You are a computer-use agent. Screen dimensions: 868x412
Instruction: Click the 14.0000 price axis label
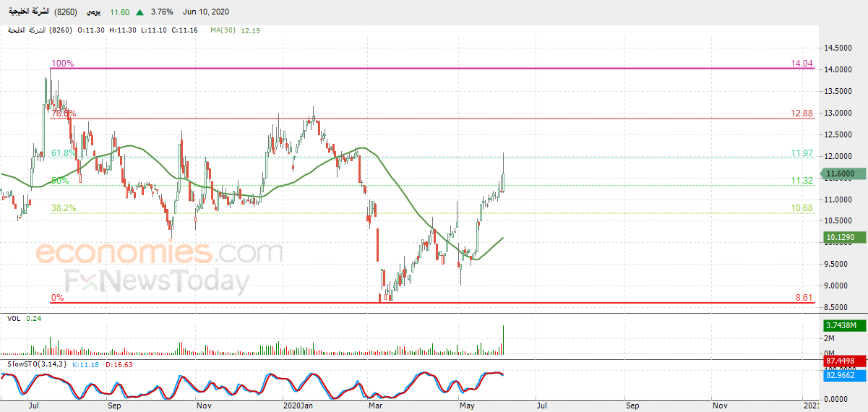point(838,69)
